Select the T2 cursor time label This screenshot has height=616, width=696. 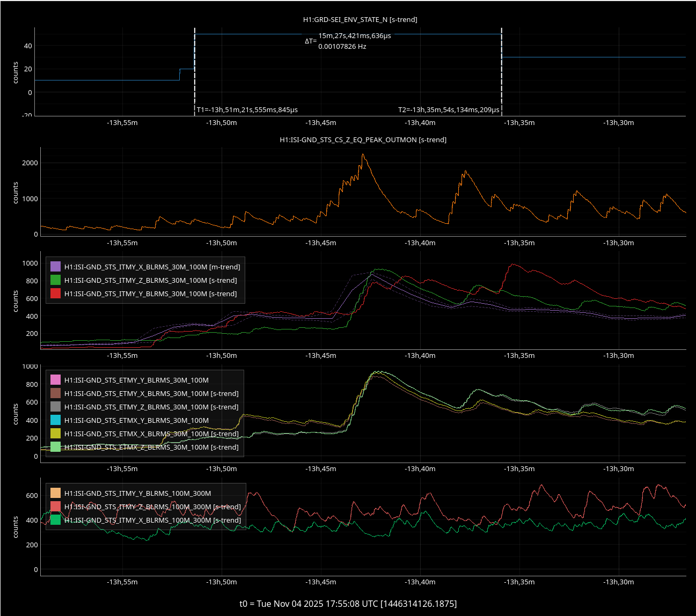[449, 109]
